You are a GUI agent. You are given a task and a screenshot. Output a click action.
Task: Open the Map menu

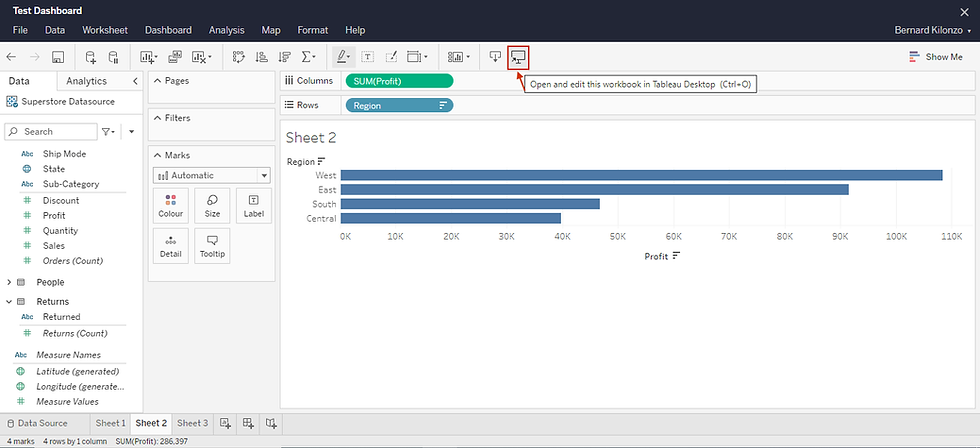coord(271,30)
